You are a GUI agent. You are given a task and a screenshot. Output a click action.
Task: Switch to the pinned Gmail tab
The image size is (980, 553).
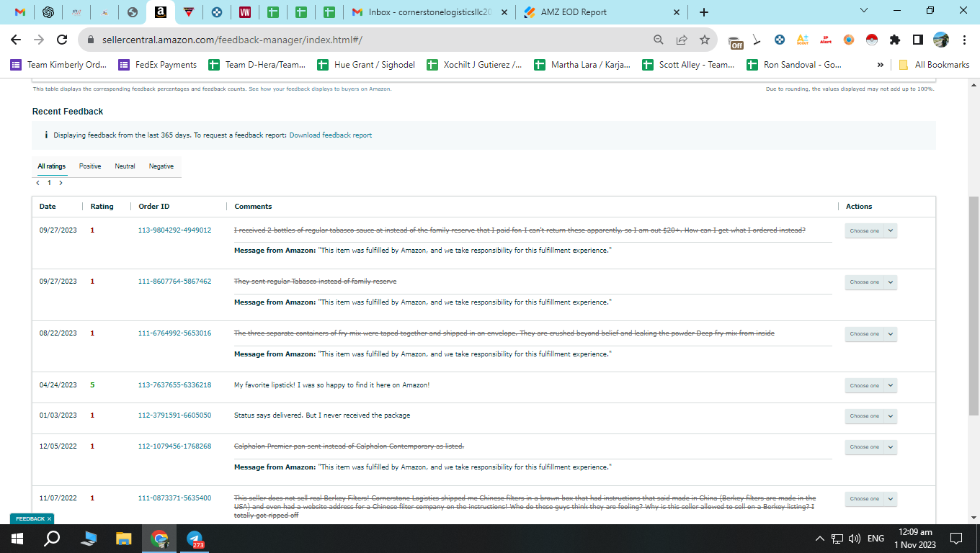pos(20,12)
